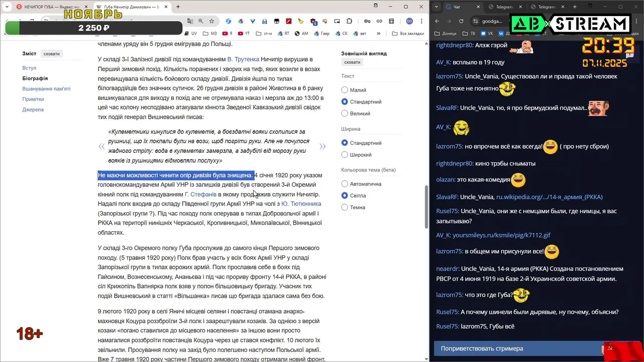Open the ТВ bookmarks folder in chat window
This screenshot has height=362, width=644.
point(468,33)
